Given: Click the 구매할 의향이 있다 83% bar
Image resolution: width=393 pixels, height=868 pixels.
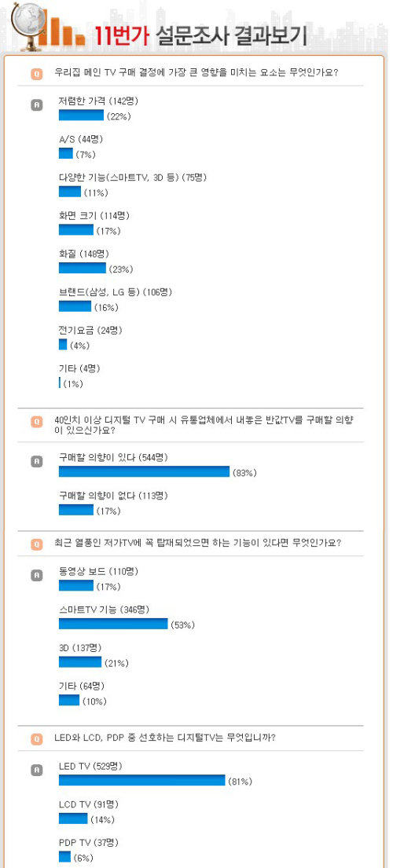Looking at the screenshot, I should coord(144,471).
